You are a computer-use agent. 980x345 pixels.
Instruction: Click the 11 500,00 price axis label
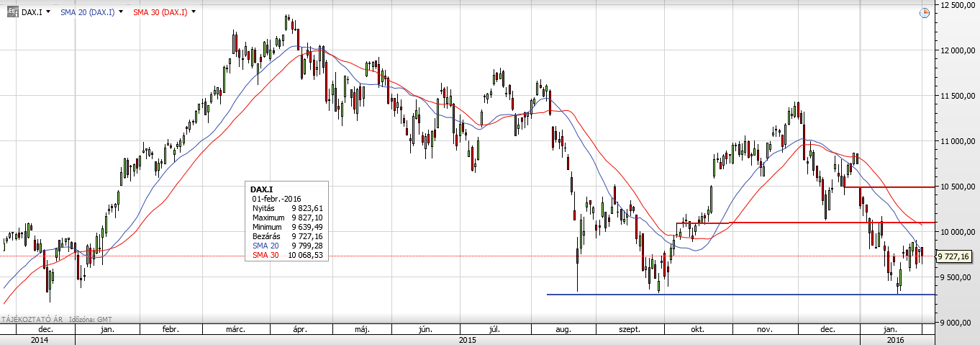[957, 96]
